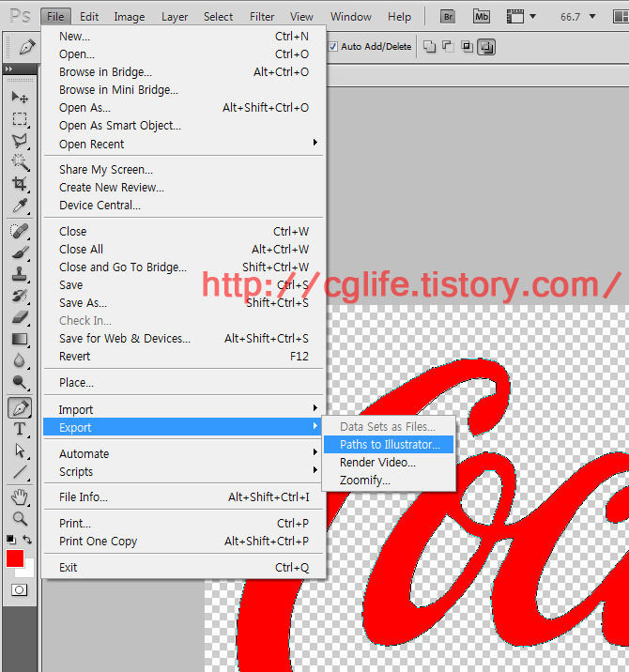Screen dimensions: 629x672
Task: Choose Place from File menu
Action: click(183, 382)
